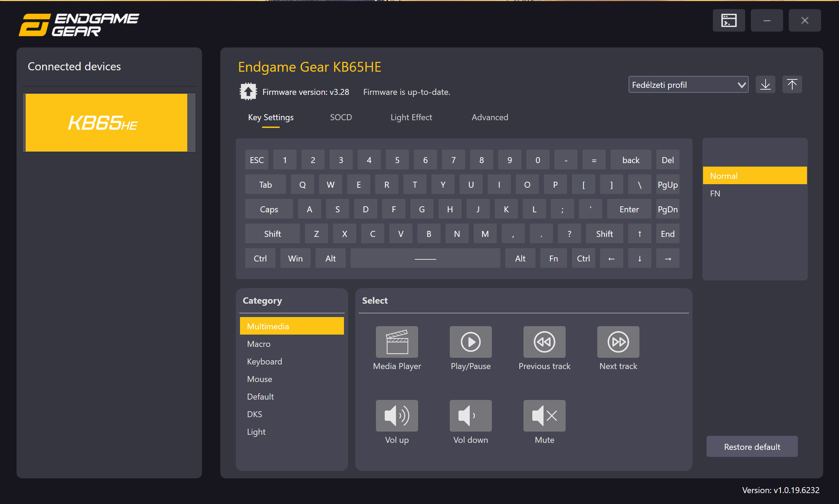Pick the P key on the layout
Image resolution: width=839 pixels, height=504 pixels.
[555, 185]
